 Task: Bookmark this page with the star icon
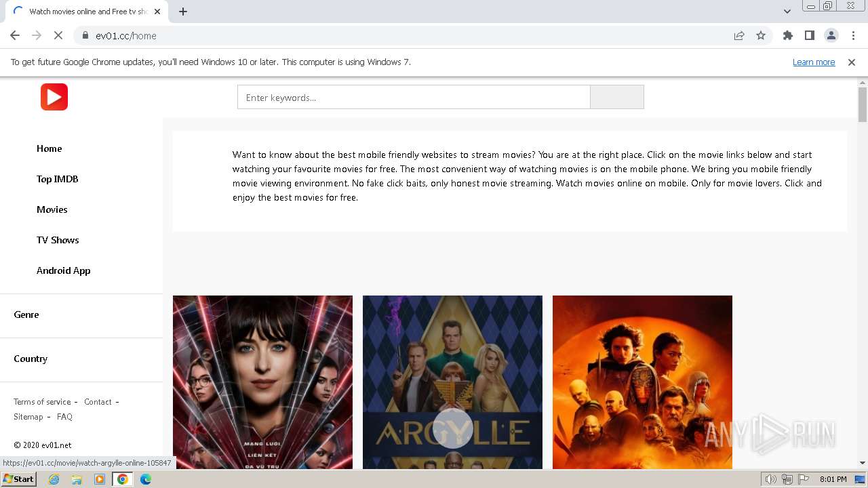761,36
